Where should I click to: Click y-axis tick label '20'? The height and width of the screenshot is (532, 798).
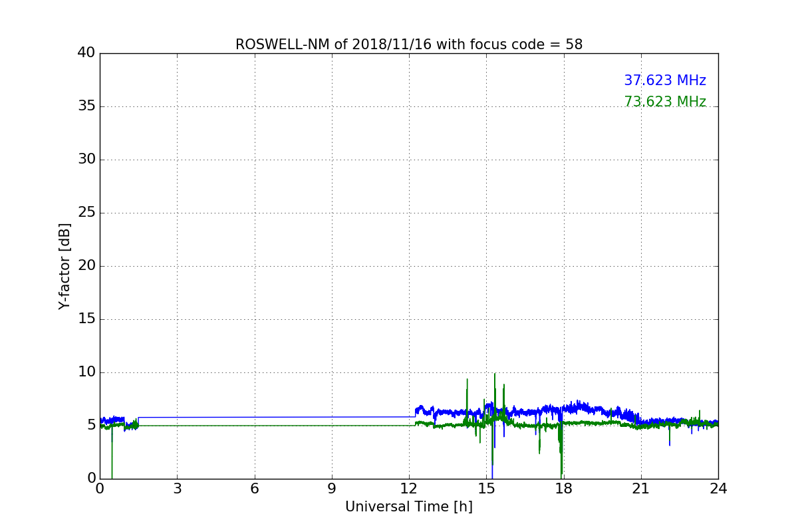[x=86, y=266]
